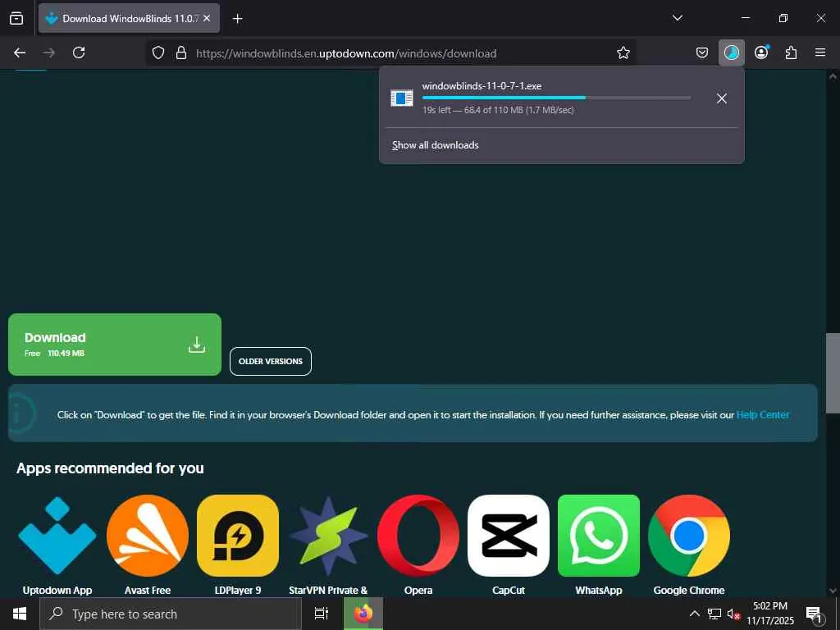Image resolution: width=840 pixels, height=630 pixels.
Task: Toggle the downloads panel toolbar button
Action: pos(731,52)
